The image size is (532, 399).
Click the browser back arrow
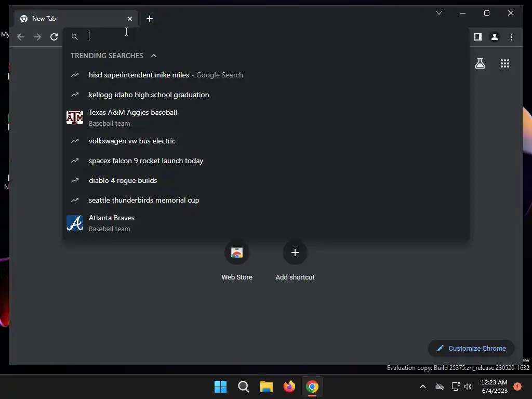pos(21,37)
